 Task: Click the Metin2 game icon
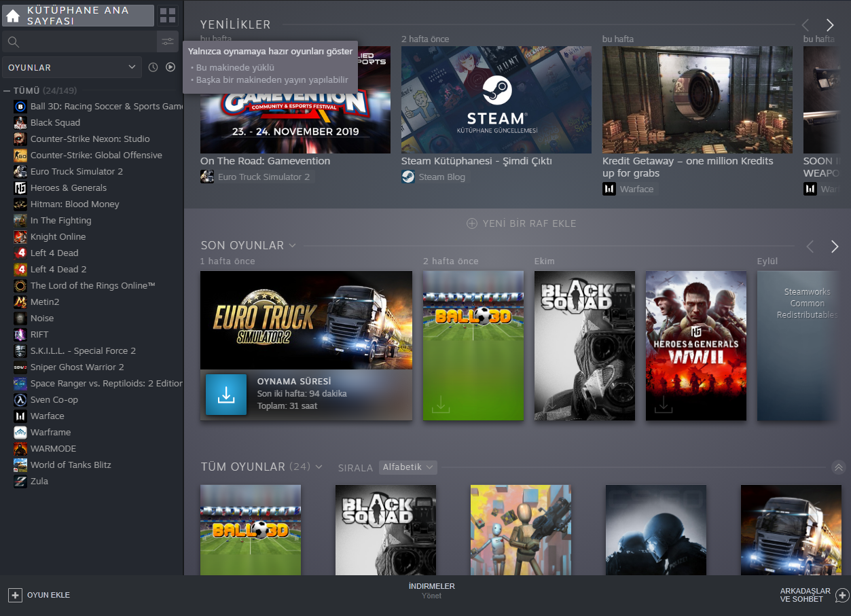[20, 302]
